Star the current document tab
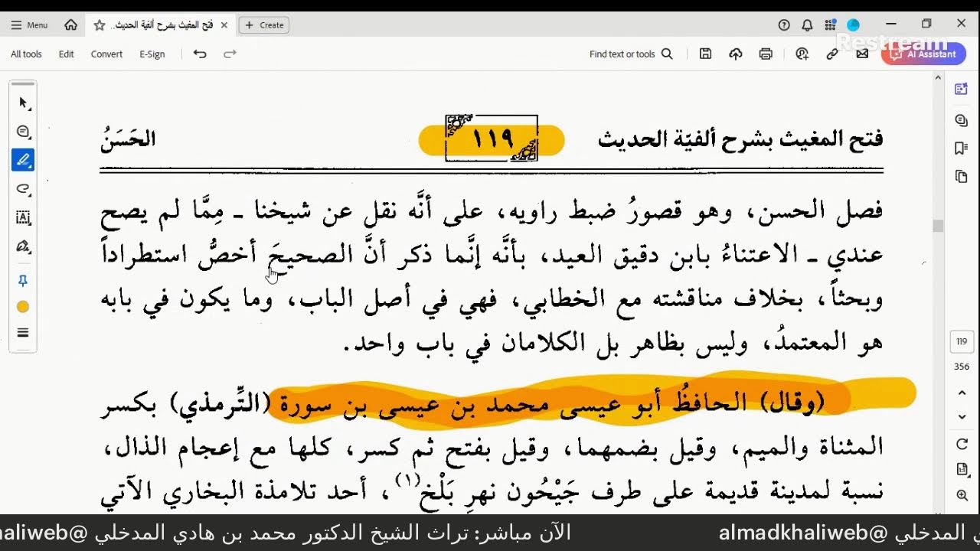Screen dimensions: 980x551 100,25
